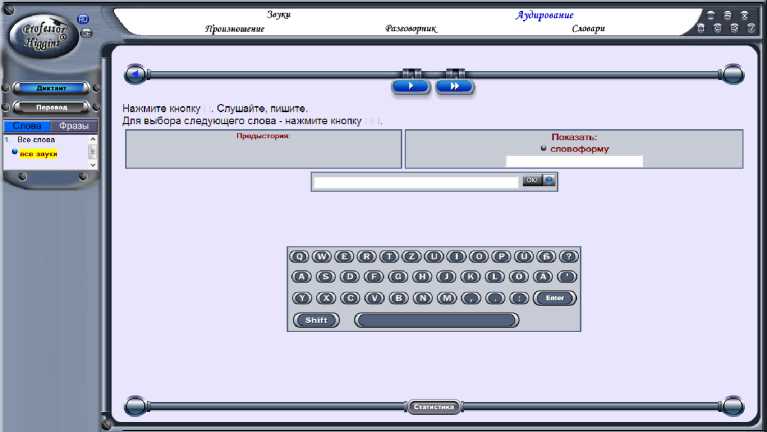Tap the R key on the virtual keyboard

(367, 256)
